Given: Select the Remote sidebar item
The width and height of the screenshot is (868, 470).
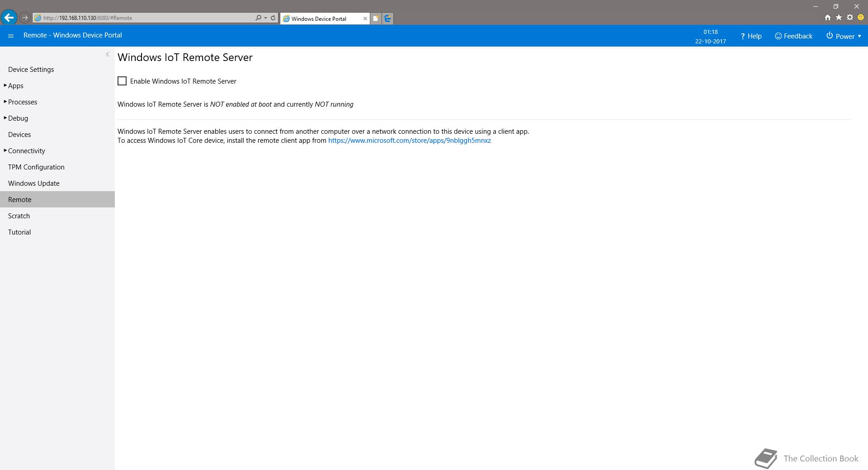Looking at the screenshot, I should (57, 199).
